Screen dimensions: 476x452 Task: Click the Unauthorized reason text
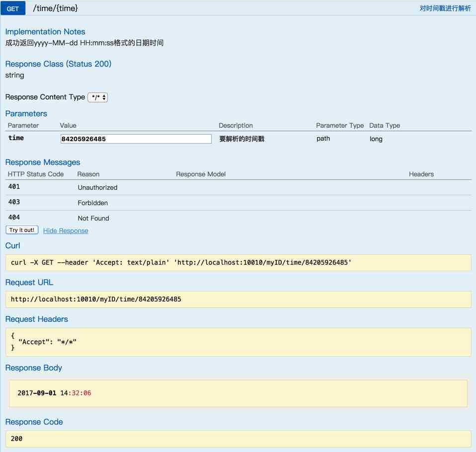point(97,188)
